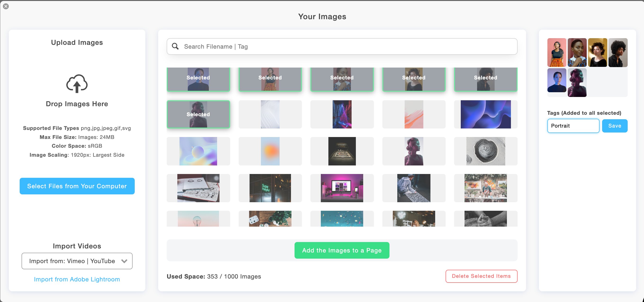Click the second selected portrait thumbnail

point(270,77)
